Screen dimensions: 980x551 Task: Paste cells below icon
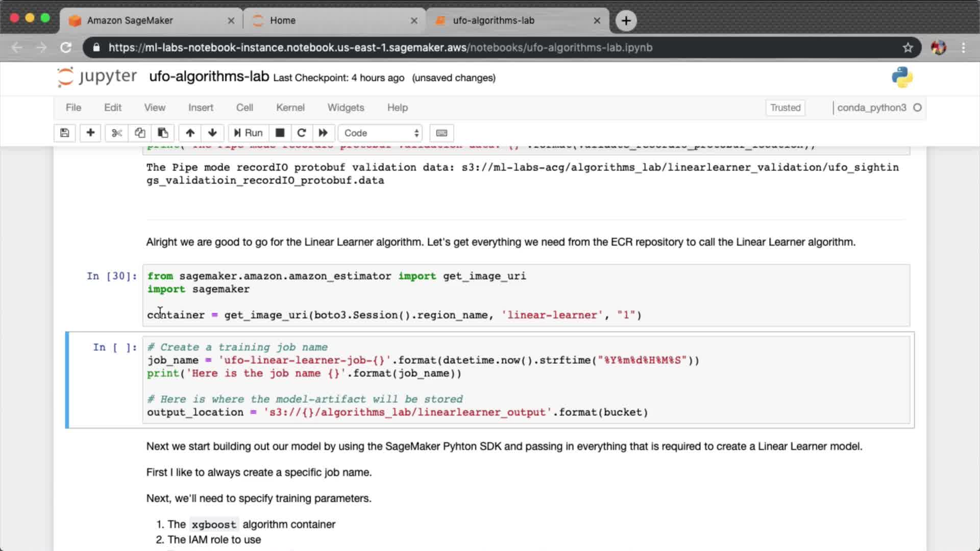163,133
